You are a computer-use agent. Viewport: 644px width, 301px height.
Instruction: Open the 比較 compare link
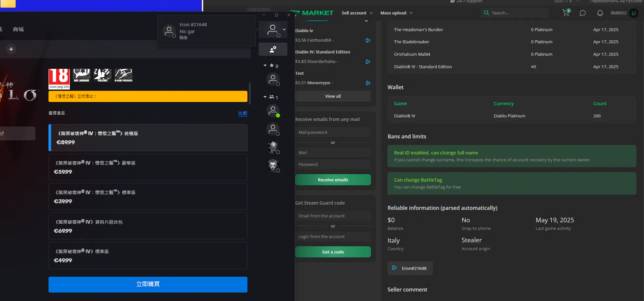[x=243, y=113]
